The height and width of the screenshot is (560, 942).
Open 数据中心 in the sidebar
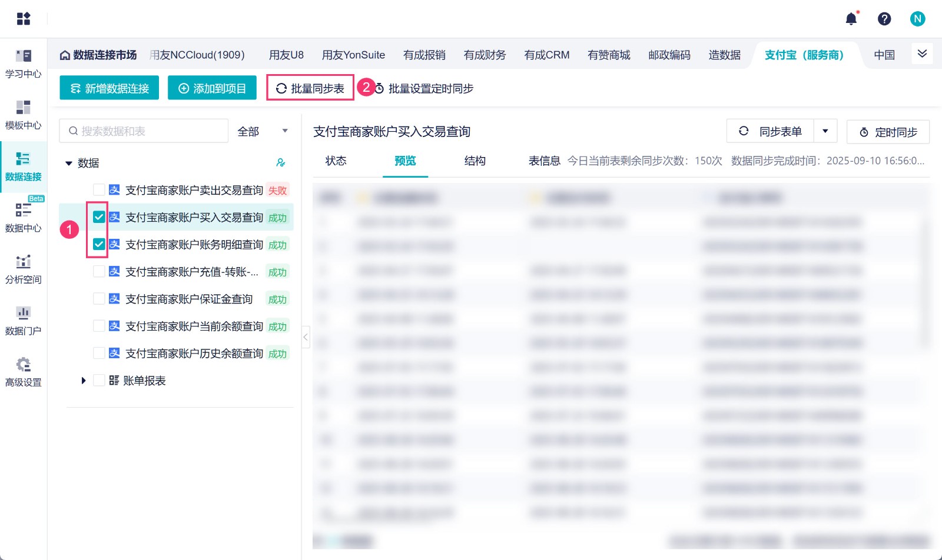pos(24,218)
